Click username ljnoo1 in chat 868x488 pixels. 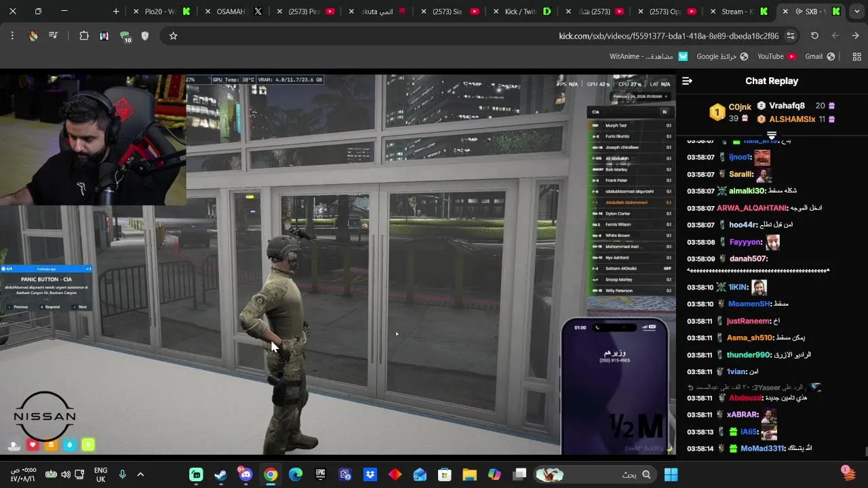pos(740,157)
